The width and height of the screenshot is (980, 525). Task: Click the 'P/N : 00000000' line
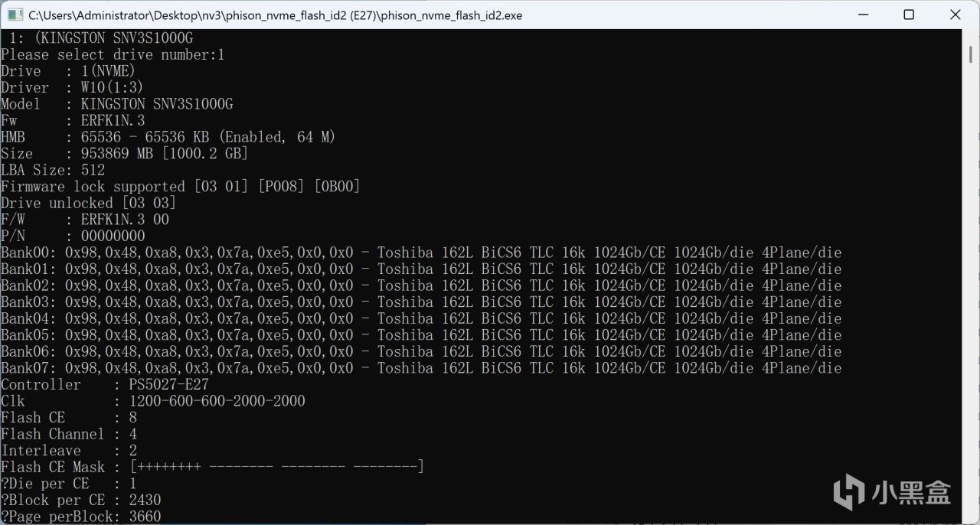click(x=73, y=236)
